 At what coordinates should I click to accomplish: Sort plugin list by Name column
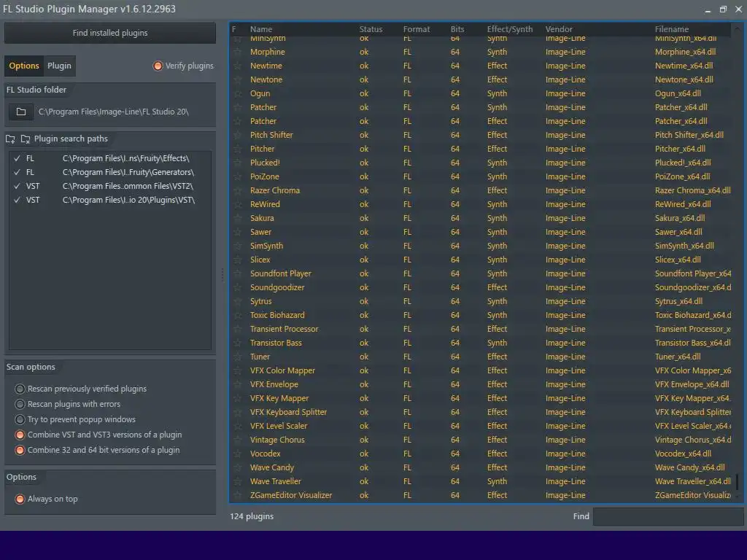(261, 29)
